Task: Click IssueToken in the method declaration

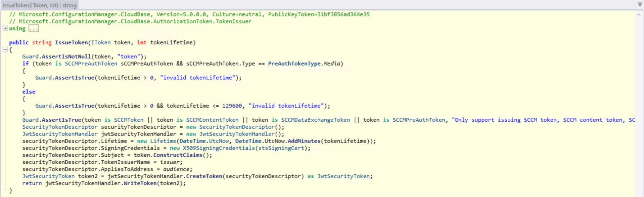Action: coord(71,42)
